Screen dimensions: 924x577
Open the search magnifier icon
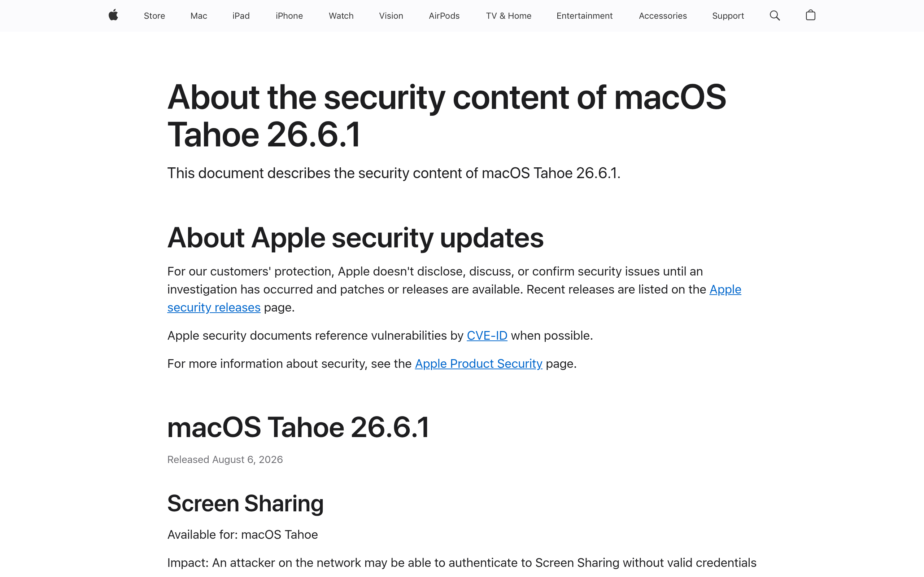[x=775, y=16]
